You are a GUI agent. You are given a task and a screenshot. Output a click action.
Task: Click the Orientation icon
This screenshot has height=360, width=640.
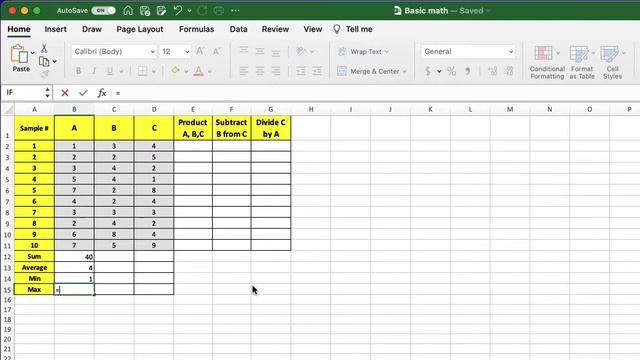[301, 51]
